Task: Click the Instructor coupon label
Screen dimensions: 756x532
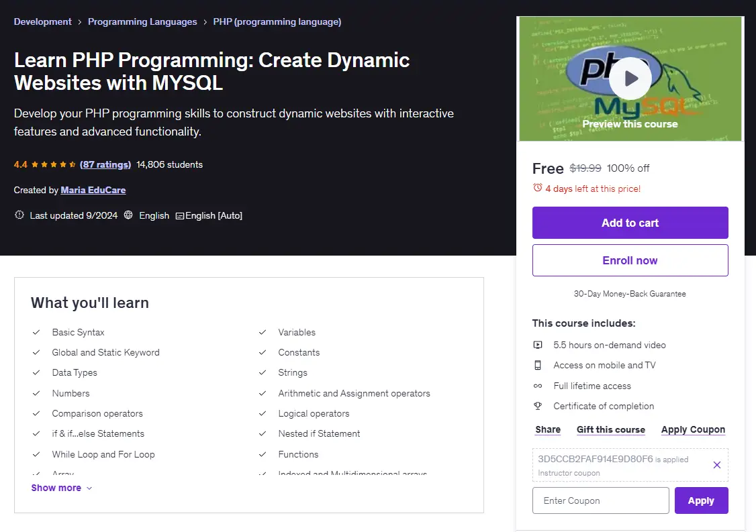Action: 569,473
